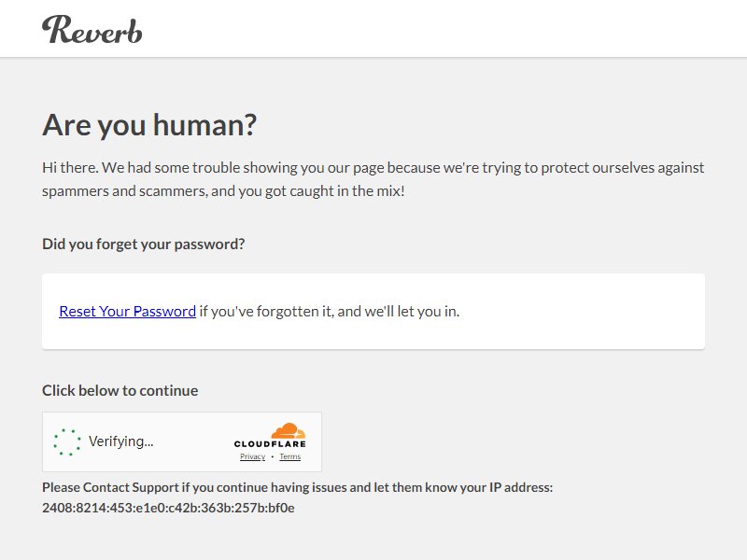Click empty area of white header bar
The image size is (747, 560).
point(429,29)
